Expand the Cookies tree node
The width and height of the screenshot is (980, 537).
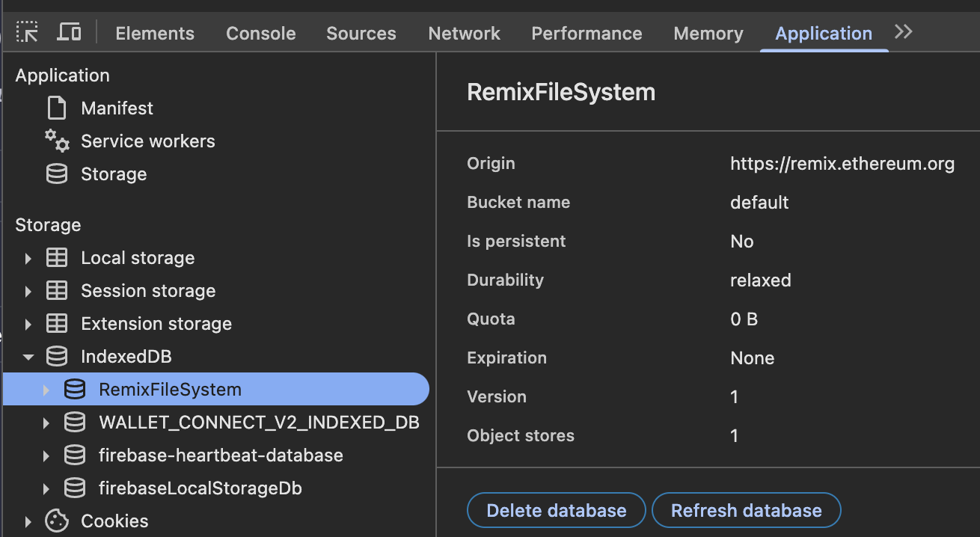point(28,521)
